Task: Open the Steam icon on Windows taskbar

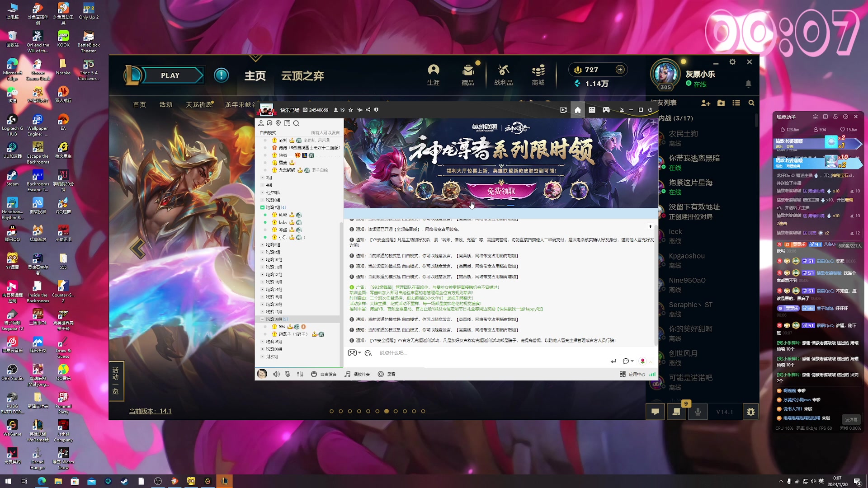Action: 124,481
